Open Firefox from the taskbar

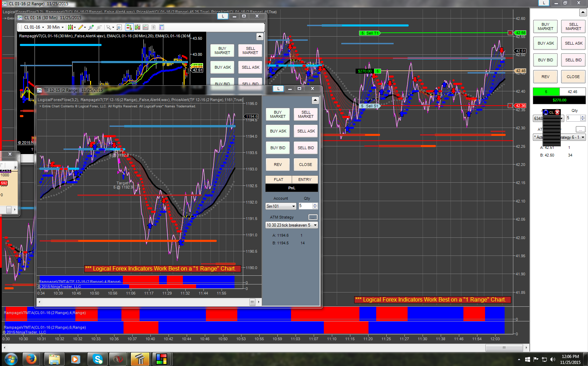pos(31,359)
